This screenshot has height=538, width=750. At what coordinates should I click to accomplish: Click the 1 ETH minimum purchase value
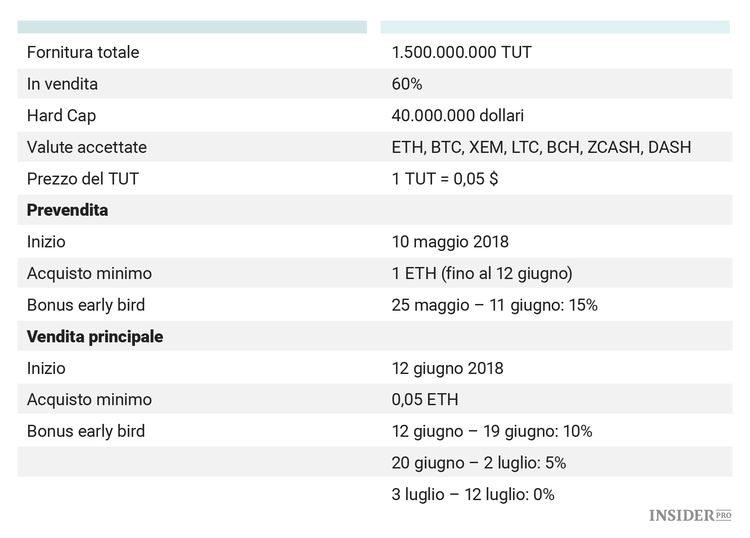pyautogui.click(x=482, y=273)
